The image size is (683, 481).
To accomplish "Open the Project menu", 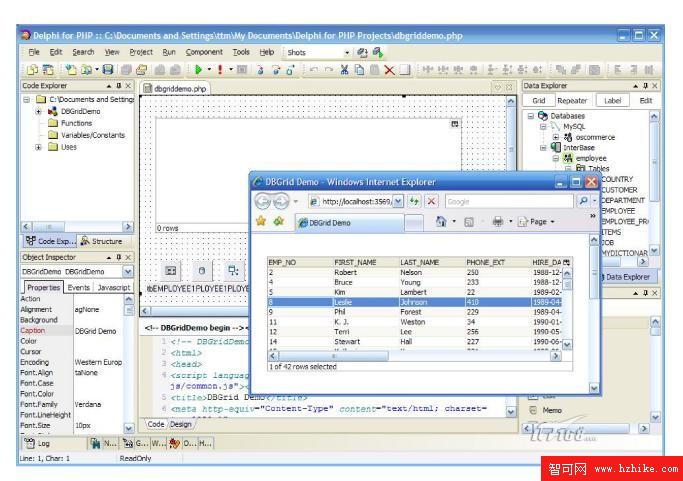I will coord(141,52).
